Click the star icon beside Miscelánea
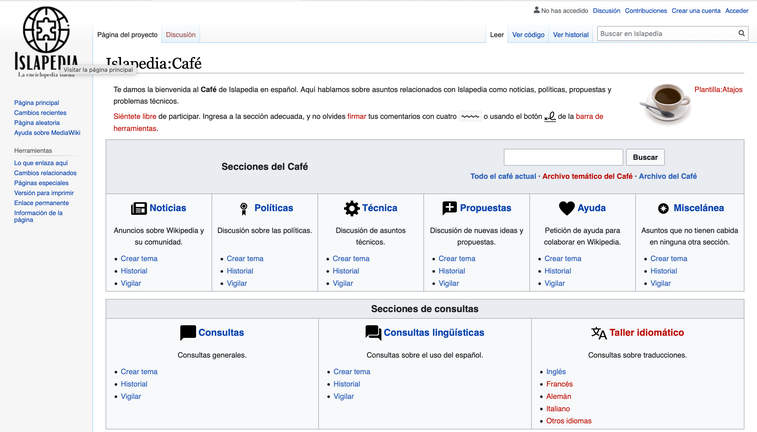The image size is (757, 432). coord(663,208)
